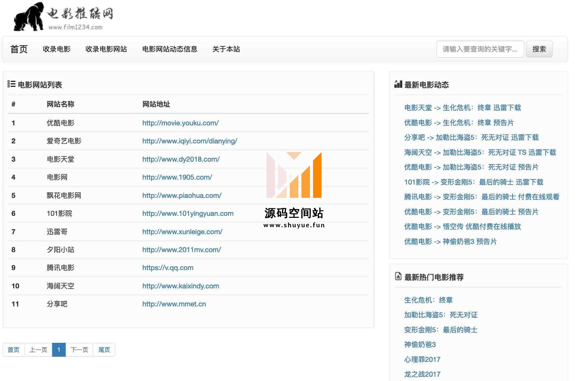Open 分享吧 加勒比海盗5 迅雷下载 link

coord(472,137)
